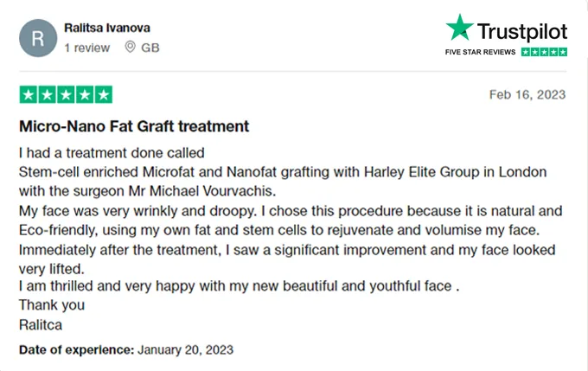Click the round R avatar icon
588x371 pixels.
(x=38, y=38)
